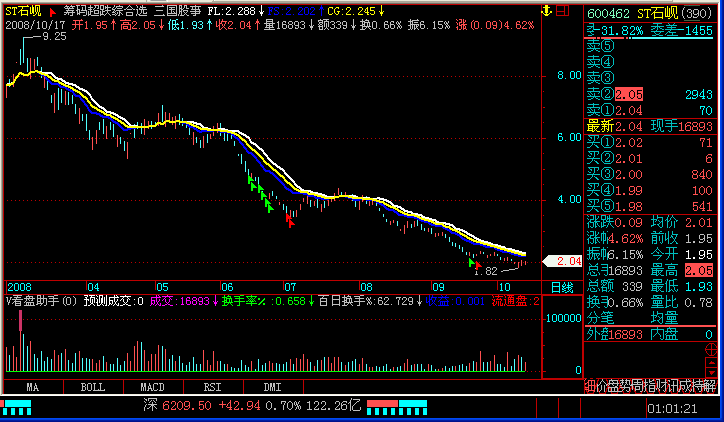Click the 最新 2.04 latest price line

pyautogui.click(x=615, y=126)
